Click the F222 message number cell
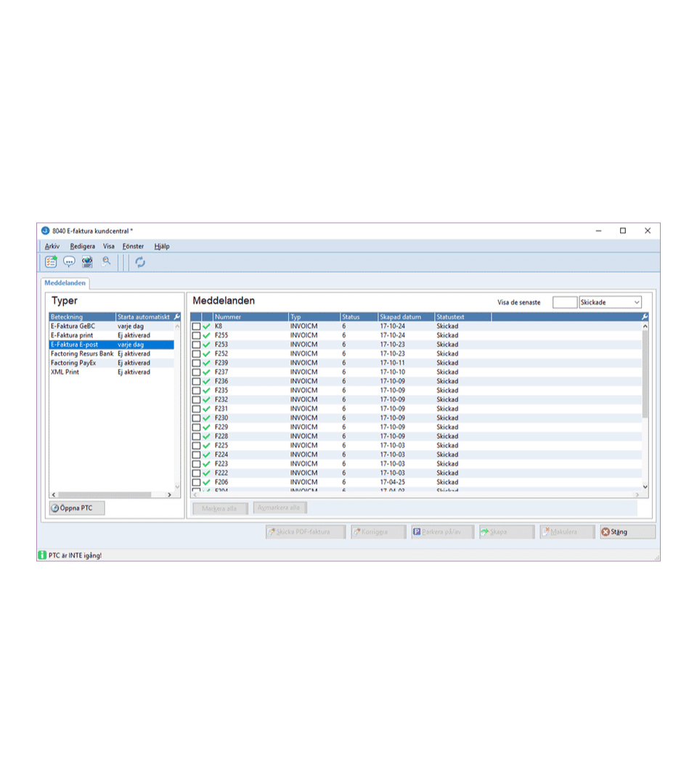697x784 pixels. coord(221,473)
